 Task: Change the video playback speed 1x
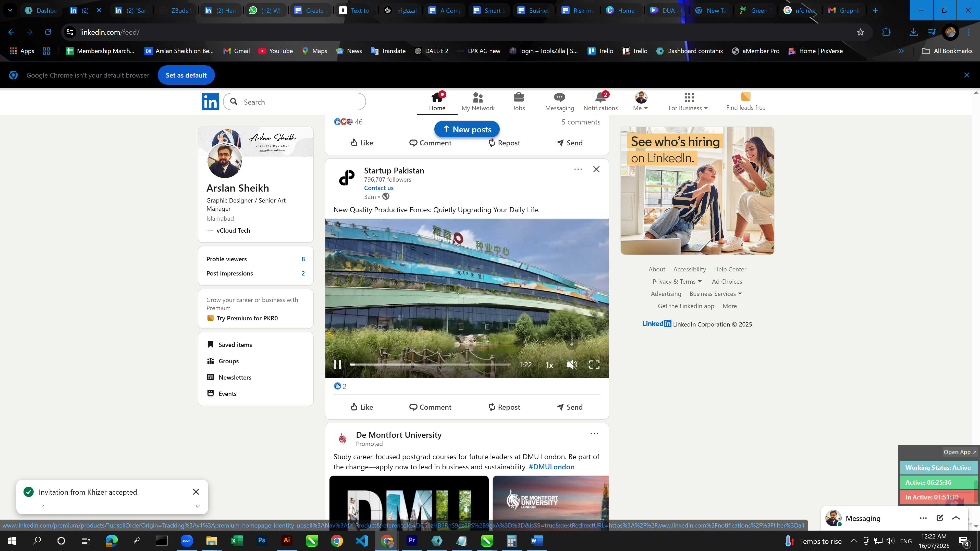point(549,365)
